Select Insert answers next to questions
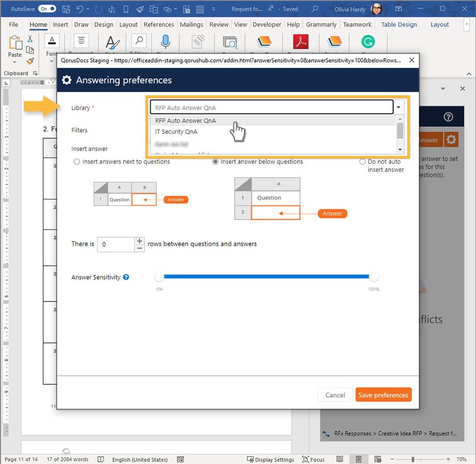 [x=77, y=162]
